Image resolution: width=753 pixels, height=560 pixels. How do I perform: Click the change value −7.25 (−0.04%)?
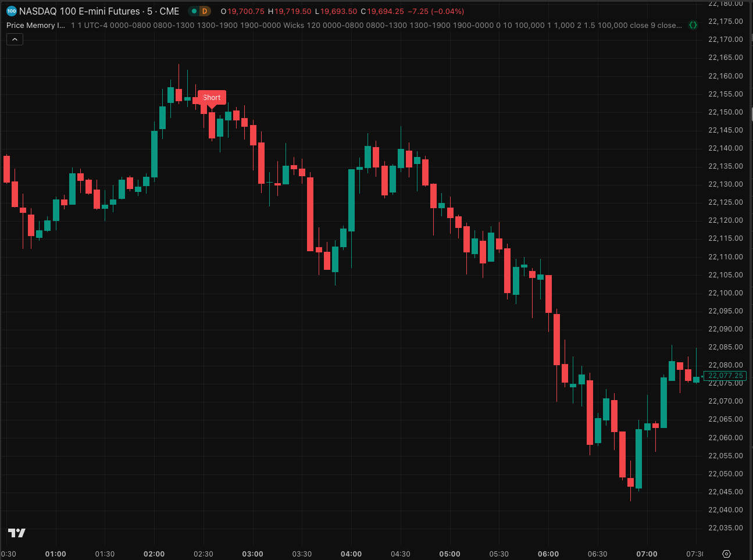coord(436,11)
